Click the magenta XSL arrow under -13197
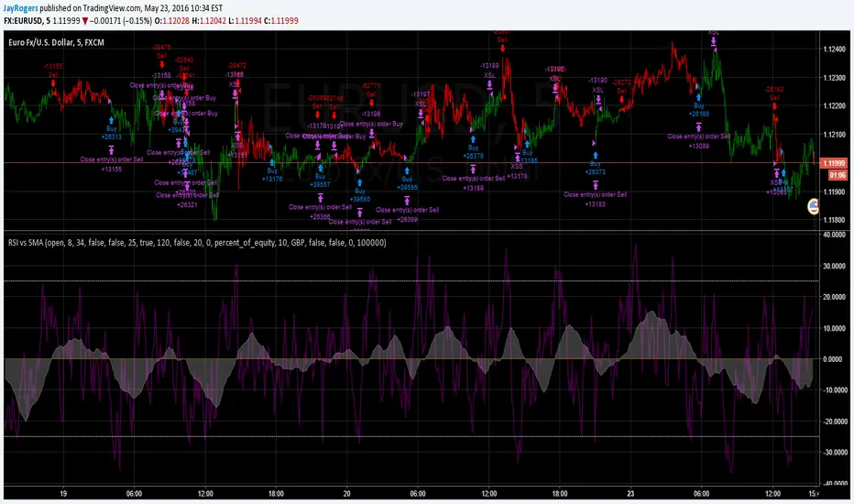This screenshot has width=854, height=504. 421,114
